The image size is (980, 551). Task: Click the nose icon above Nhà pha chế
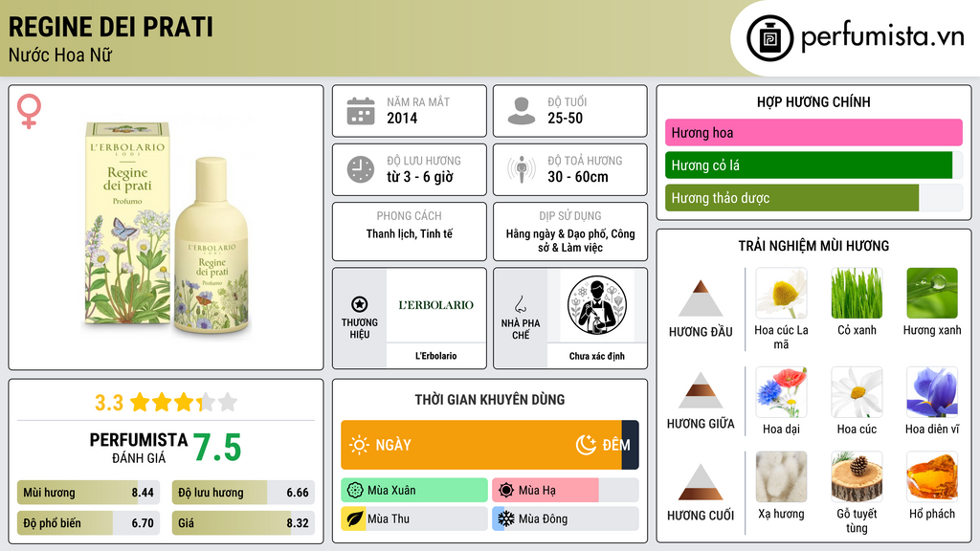click(520, 305)
